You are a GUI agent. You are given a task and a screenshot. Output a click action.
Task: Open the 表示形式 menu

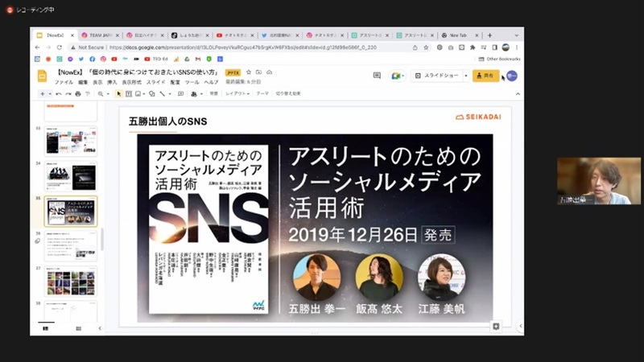point(131,82)
